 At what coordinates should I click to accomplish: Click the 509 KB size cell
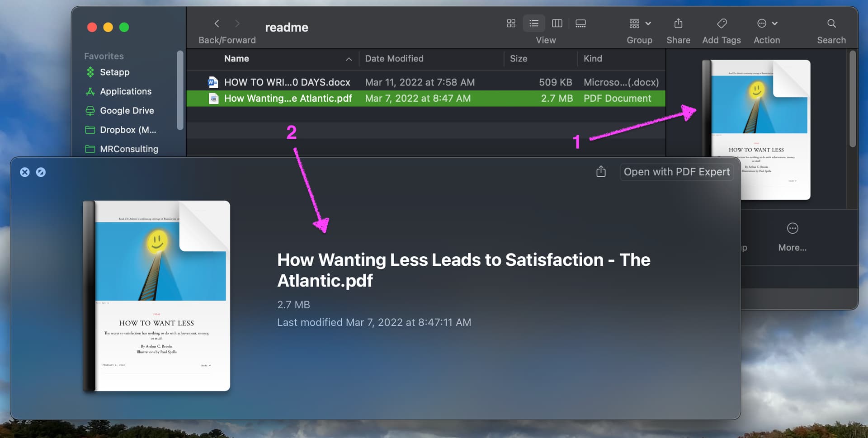click(x=555, y=82)
